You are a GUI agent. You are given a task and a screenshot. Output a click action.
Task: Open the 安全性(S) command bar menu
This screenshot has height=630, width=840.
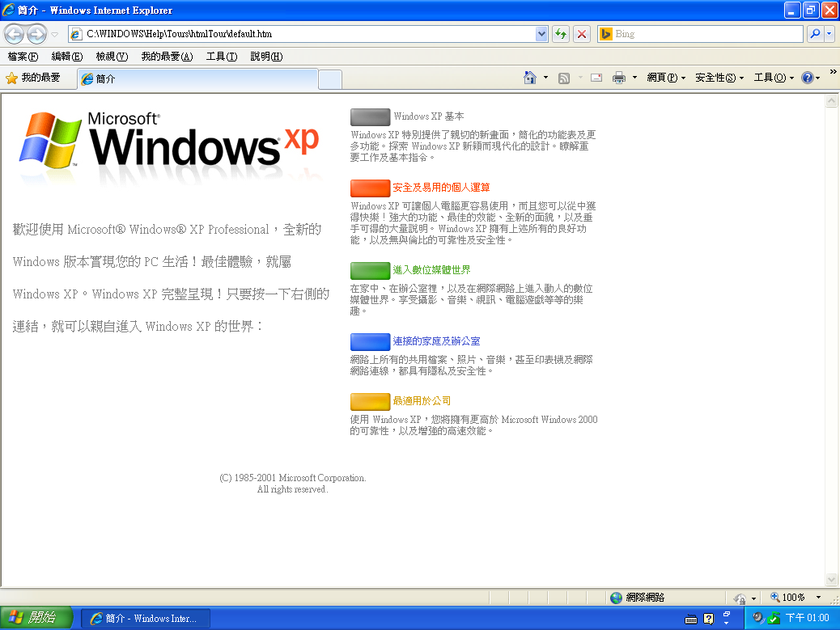click(719, 78)
